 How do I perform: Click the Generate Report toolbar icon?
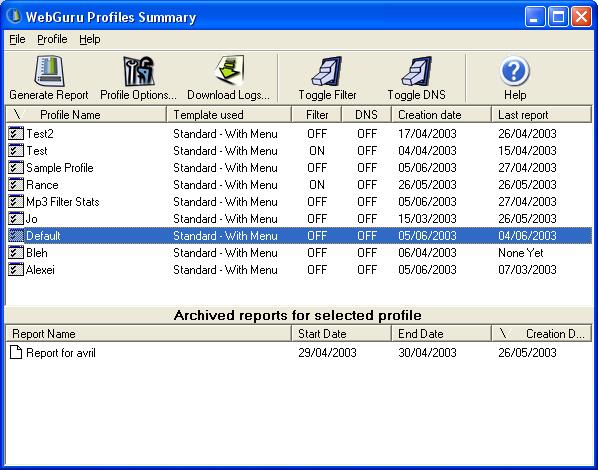click(x=49, y=71)
